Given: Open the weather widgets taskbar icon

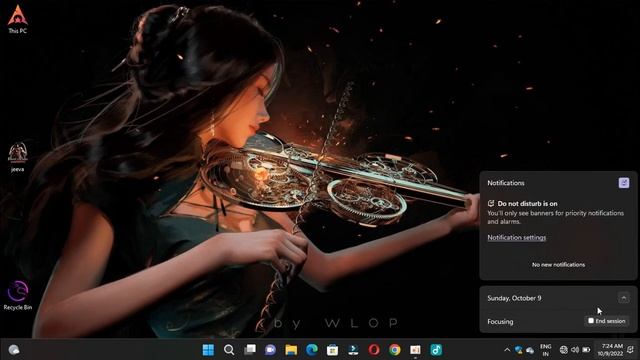Looking at the screenshot, I should coord(14,350).
